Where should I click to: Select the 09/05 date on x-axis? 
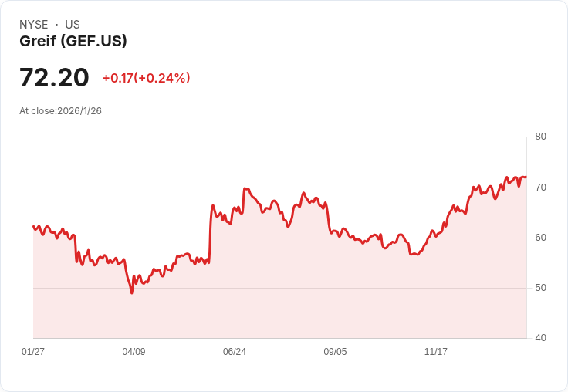(335, 352)
